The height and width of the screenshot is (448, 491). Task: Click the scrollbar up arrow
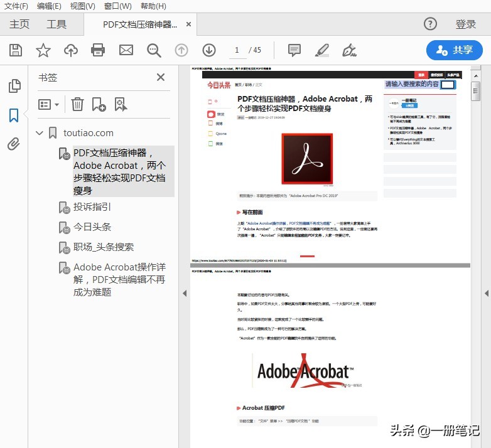pyautogui.click(x=475, y=76)
